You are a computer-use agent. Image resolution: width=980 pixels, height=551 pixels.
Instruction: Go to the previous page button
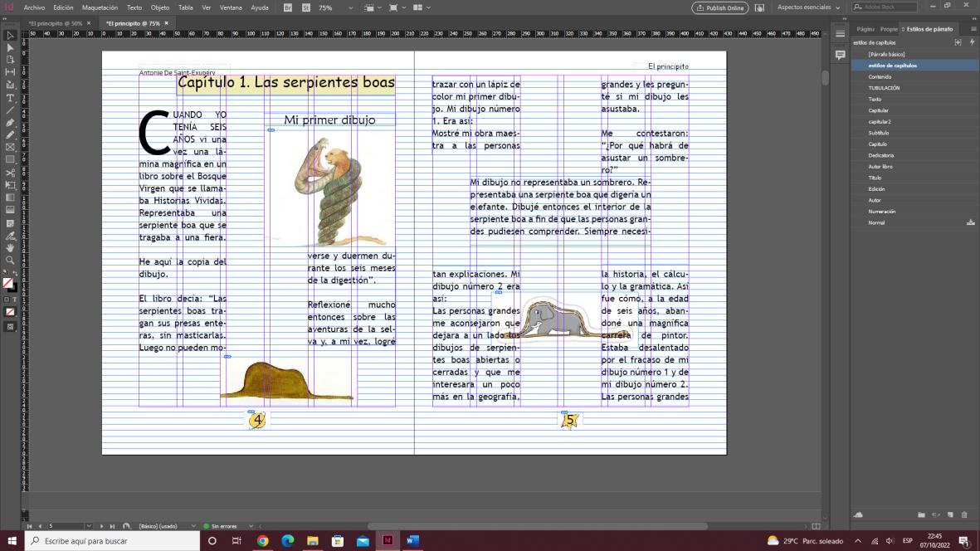point(39,526)
